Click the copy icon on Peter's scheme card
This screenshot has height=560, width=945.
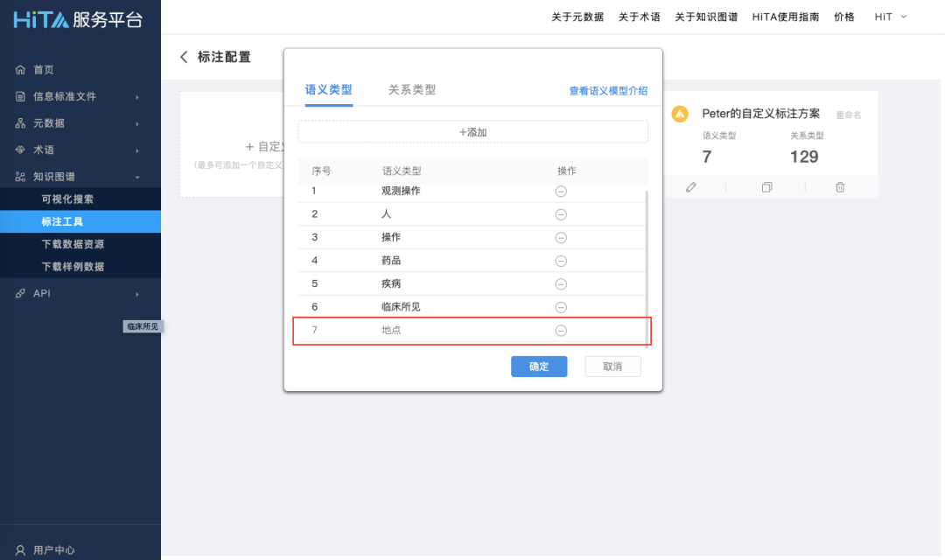click(766, 187)
